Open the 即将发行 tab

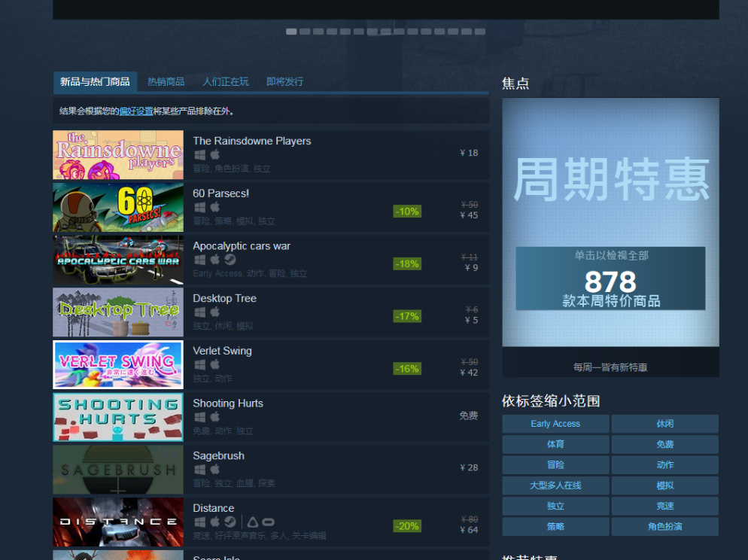(284, 81)
